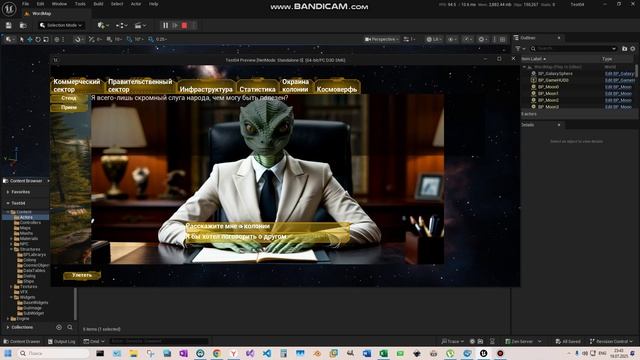Click the viewport layout grid icon
The width and height of the screenshot is (640, 360).
[502, 40]
